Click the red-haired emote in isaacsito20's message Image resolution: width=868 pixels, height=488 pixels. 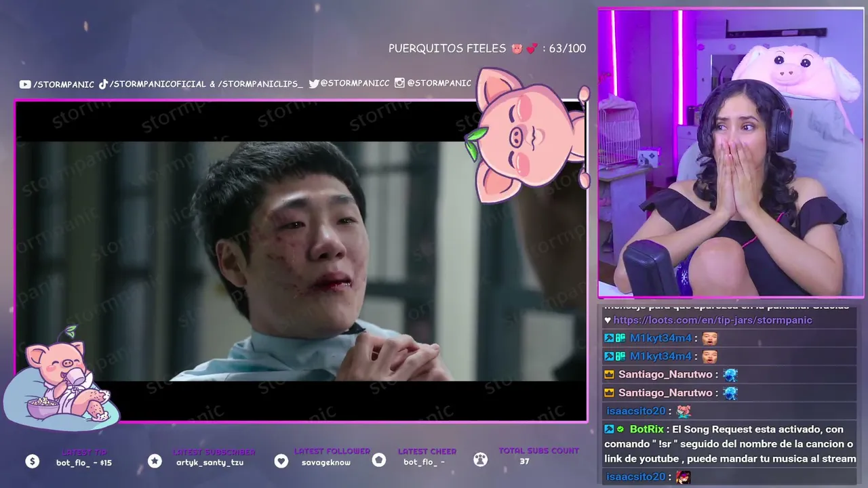pyautogui.click(x=683, y=477)
